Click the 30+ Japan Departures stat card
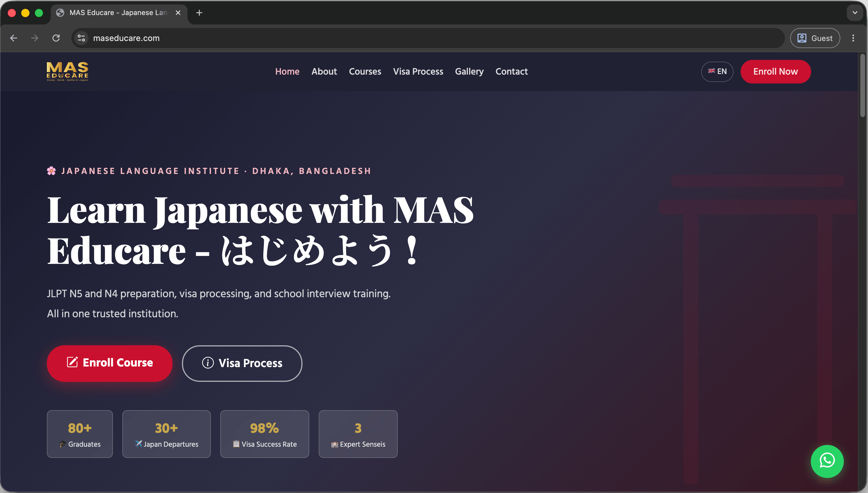Screen dimensions: 868x493 [166, 434]
